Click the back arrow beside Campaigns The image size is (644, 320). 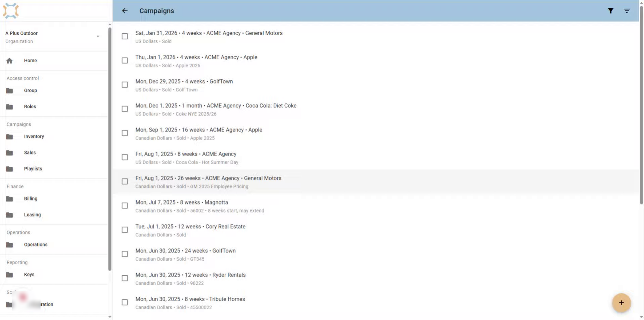[x=125, y=11]
